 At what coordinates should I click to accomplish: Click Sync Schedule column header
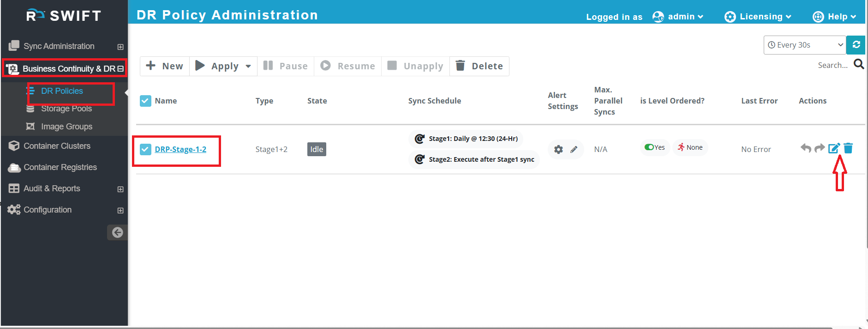(435, 101)
